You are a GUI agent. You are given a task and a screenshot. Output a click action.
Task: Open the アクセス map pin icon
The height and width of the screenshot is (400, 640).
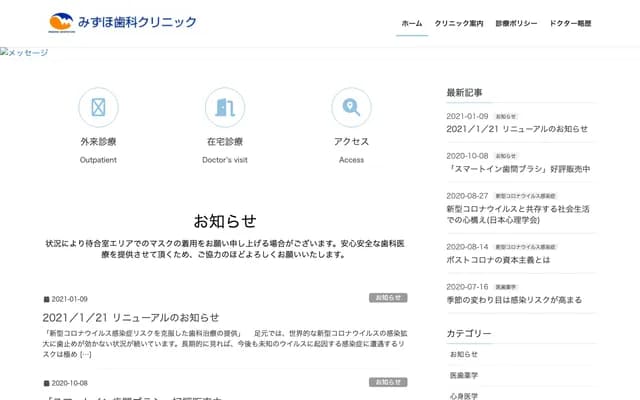[x=351, y=107]
